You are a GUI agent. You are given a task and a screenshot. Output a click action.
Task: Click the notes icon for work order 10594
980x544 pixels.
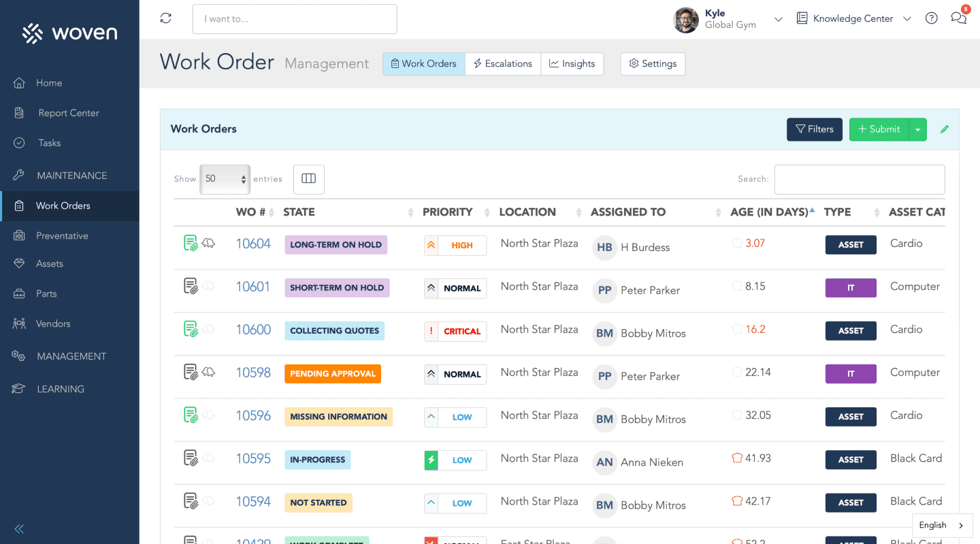[191, 501]
